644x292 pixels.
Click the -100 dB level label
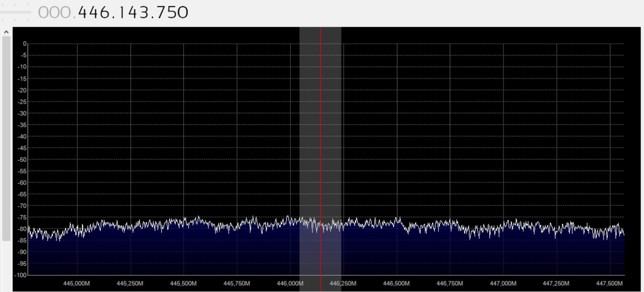pyautogui.click(x=21, y=275)
